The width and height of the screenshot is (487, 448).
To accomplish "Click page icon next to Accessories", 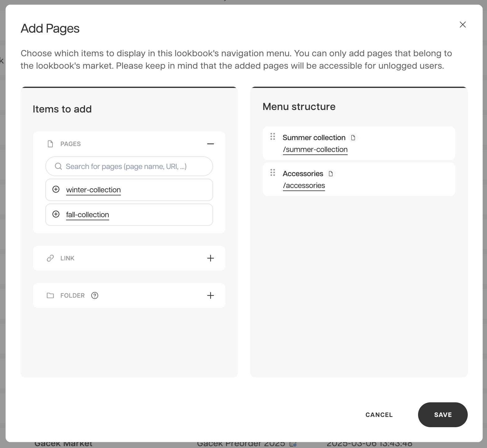I will pyautogui.click(x=331, y=174).
